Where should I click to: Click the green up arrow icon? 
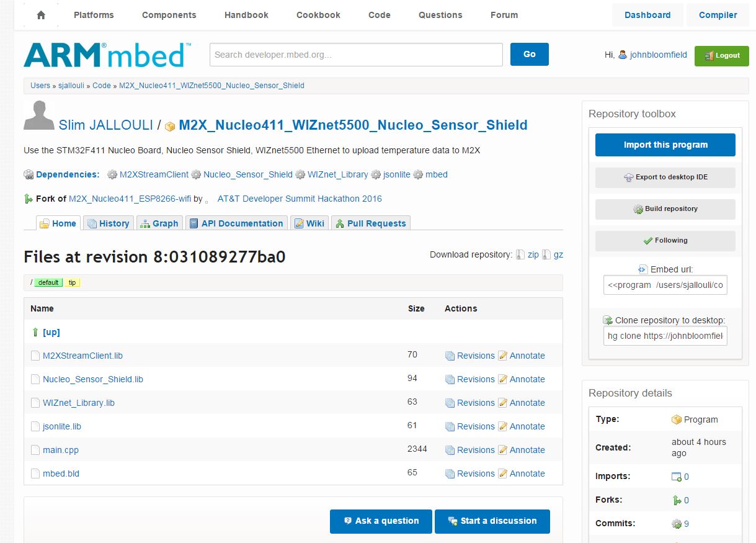click(x=35, y=332)
